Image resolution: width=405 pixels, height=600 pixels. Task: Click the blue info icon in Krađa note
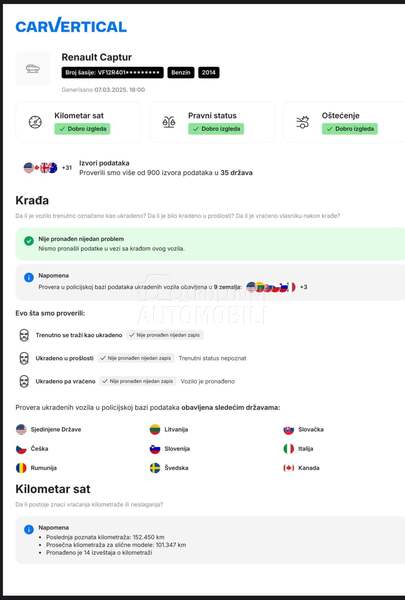29,277
